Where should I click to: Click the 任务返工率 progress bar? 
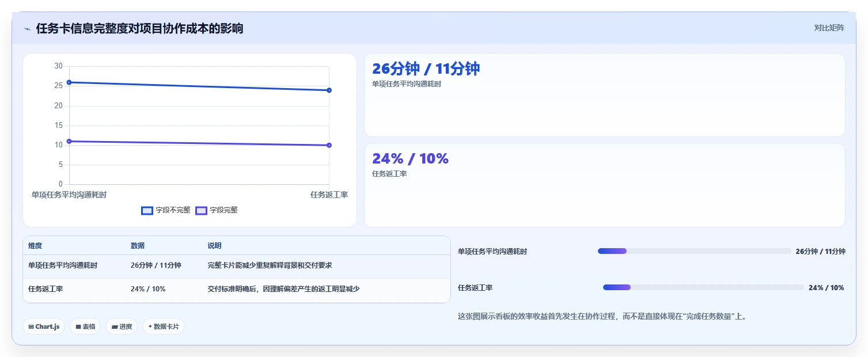(703, 287)
